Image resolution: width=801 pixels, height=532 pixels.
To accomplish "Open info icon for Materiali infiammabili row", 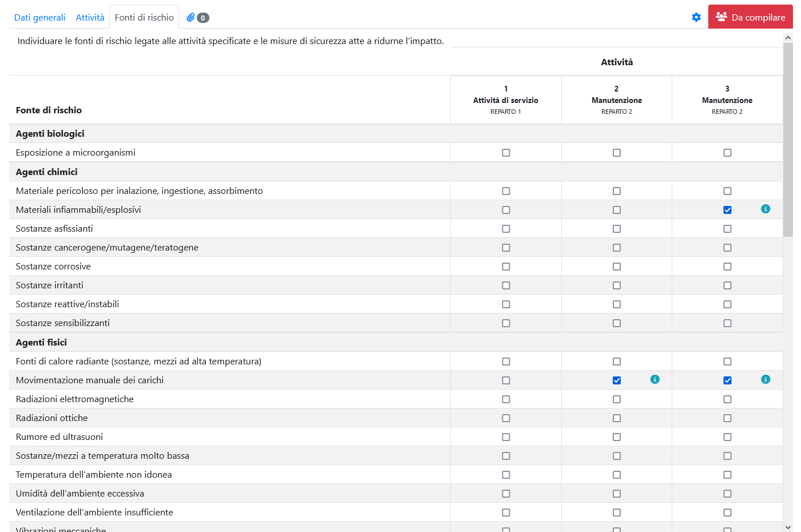I will pos(766,209).
